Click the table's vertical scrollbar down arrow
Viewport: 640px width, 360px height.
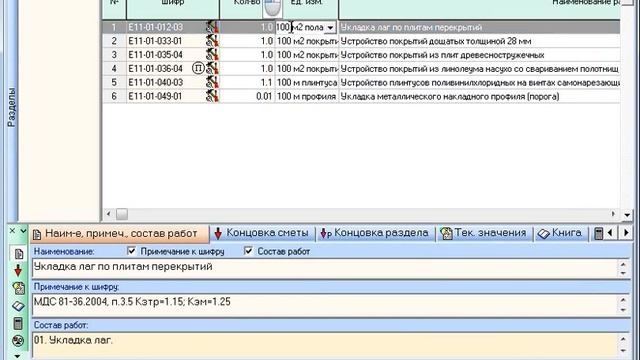pos(627,215)
